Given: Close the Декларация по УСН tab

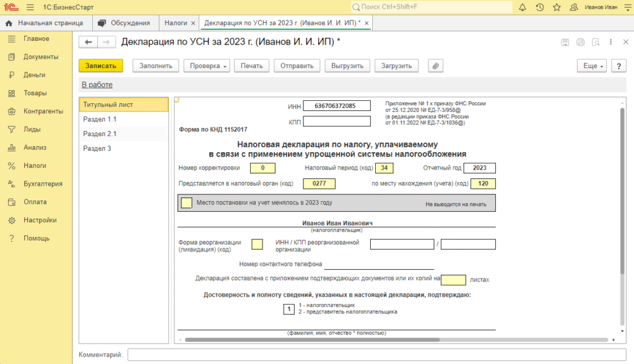Looking at the screenshot, I should pos(367,24).
